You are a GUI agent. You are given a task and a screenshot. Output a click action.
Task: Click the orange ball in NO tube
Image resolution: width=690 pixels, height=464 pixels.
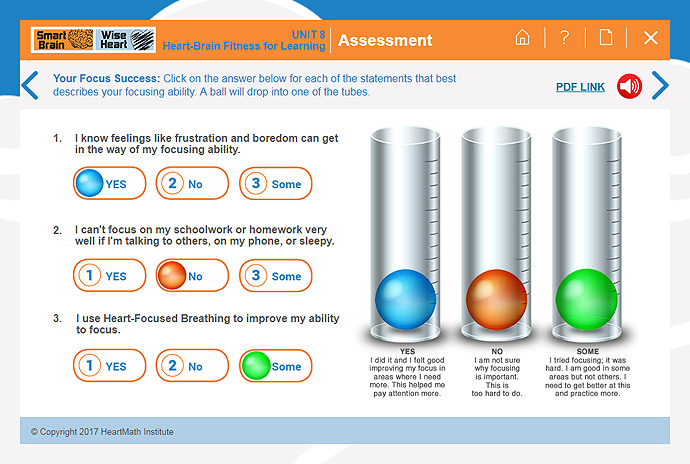click(x=496, y=299)
